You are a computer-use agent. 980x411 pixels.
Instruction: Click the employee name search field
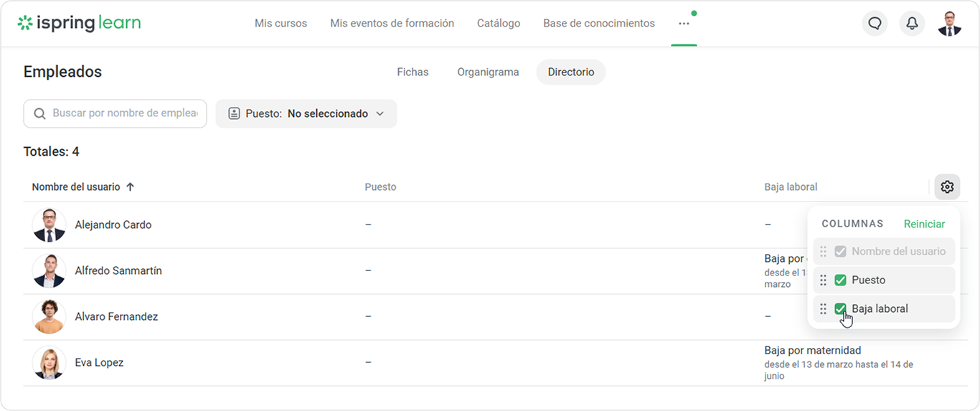coord(123,114)
